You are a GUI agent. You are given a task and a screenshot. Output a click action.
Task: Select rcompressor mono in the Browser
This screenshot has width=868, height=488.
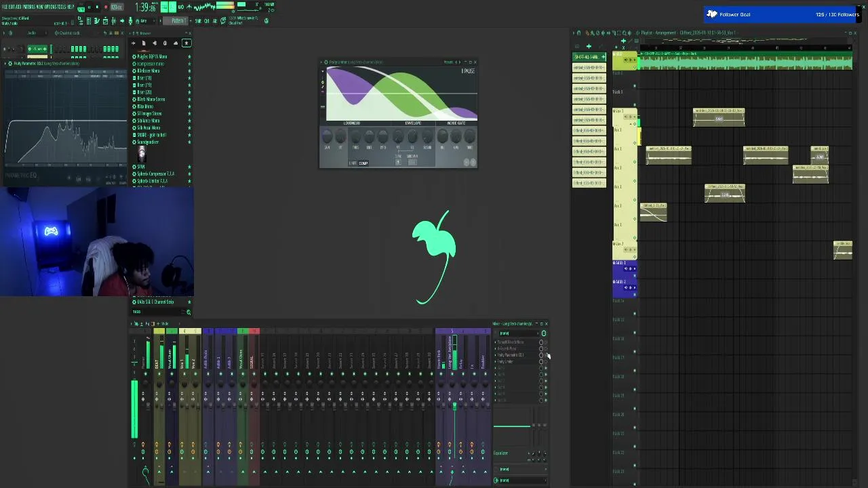click(150, 64)
